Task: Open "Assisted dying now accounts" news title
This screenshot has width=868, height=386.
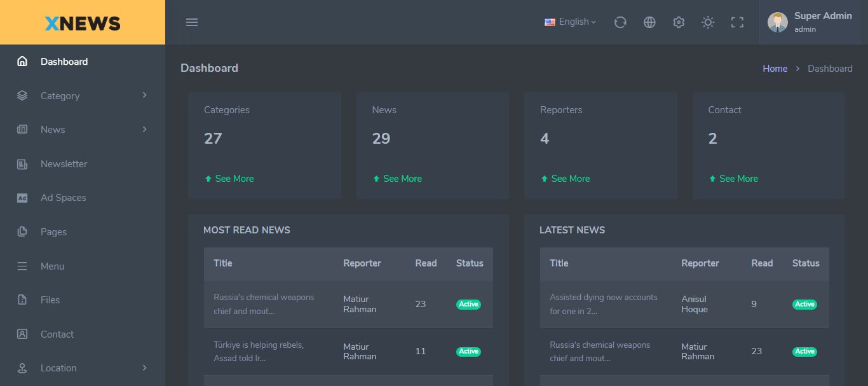Action: 604,304
